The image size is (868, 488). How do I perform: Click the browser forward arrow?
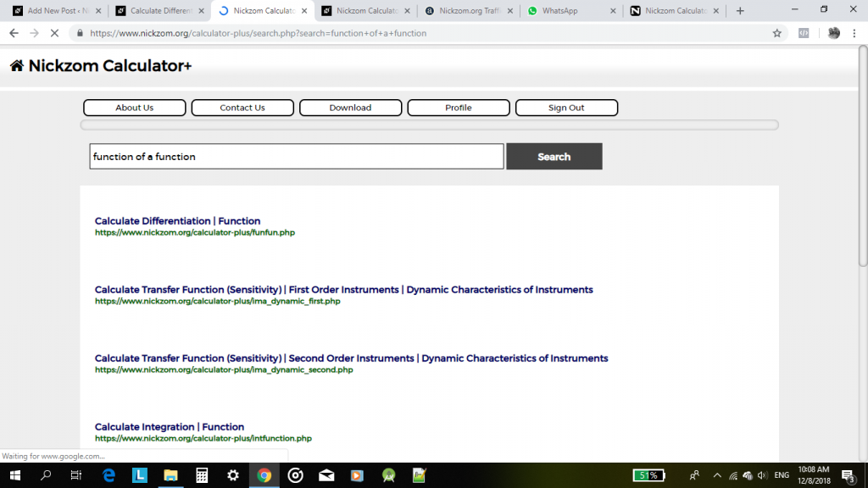point(34,33)
